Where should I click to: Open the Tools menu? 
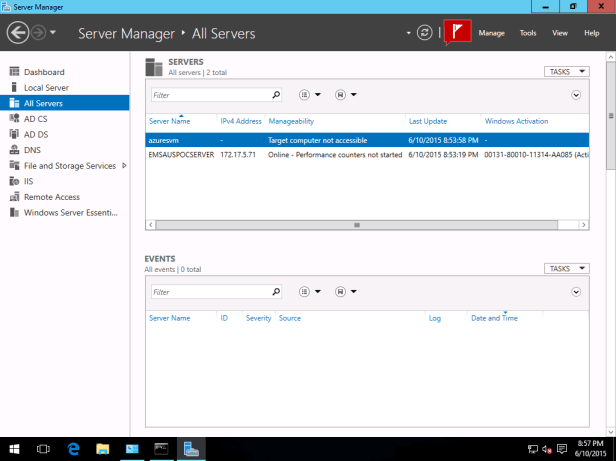pos(527,33)
